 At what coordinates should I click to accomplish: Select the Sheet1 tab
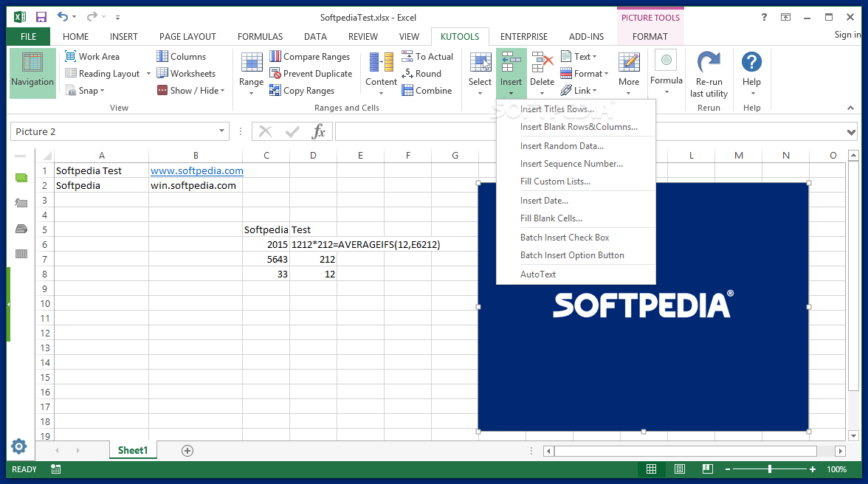point(133,450)
